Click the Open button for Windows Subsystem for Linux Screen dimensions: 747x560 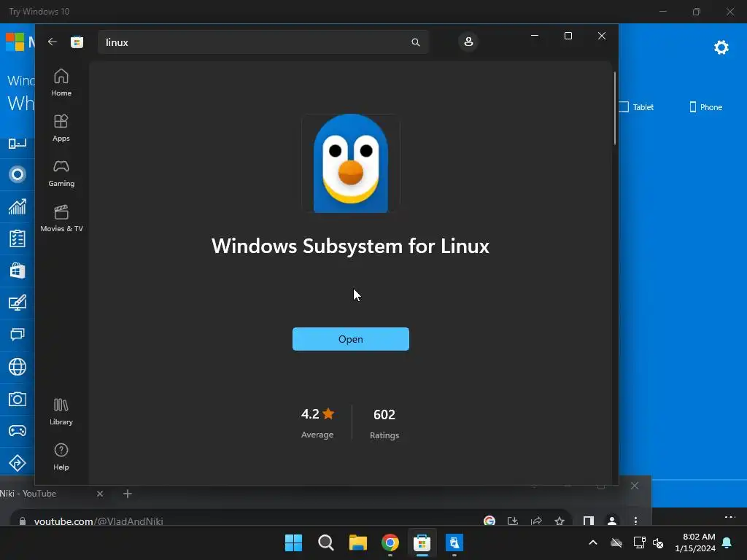point(351,339)
